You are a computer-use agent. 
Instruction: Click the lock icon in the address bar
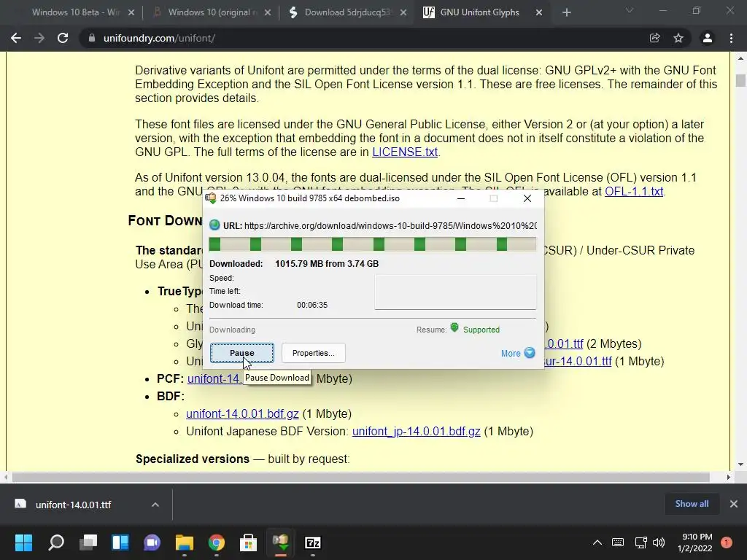pyautogui.click(x=91, y=38)
